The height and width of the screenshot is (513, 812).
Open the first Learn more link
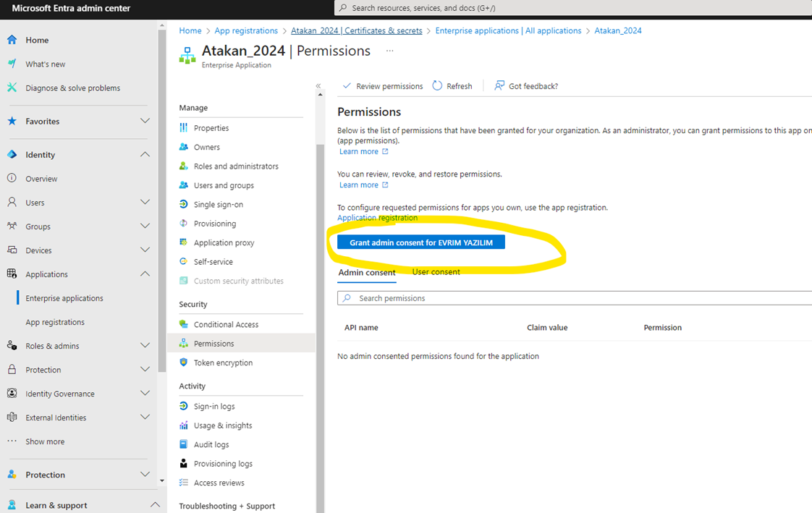pos(363,152)
